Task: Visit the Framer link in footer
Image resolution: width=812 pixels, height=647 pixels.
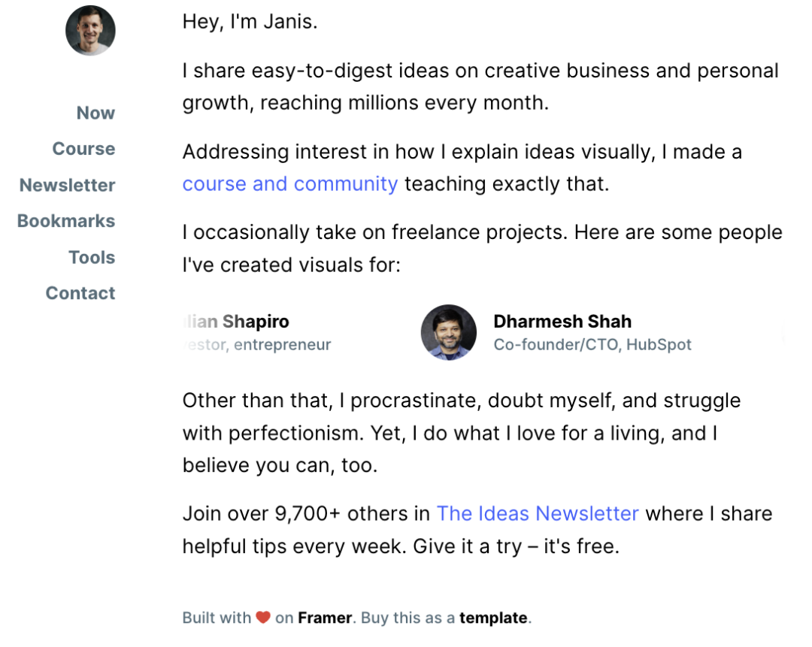Action: [325, 618]
